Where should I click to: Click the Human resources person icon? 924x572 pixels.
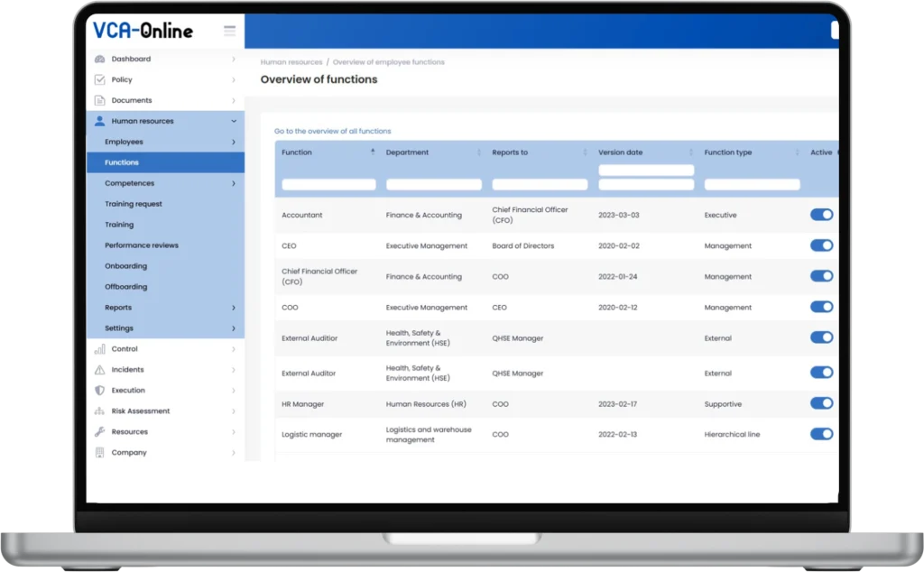(100, 121)
